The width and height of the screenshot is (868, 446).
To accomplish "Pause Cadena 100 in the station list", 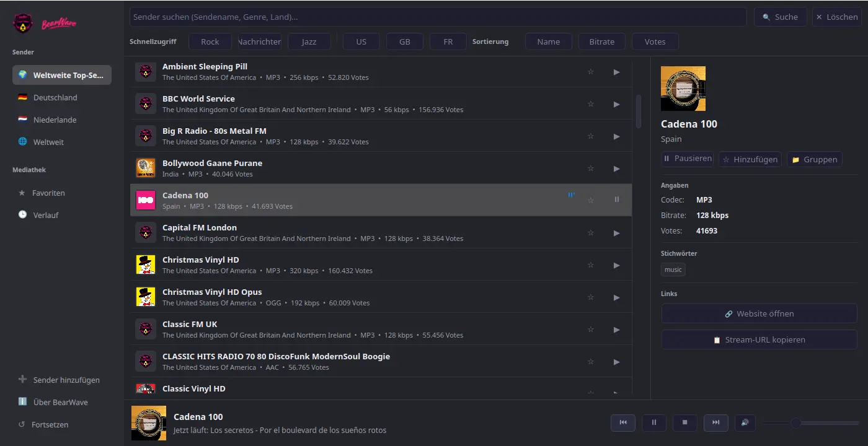I will pyautogui.click(x=616, y=199).
